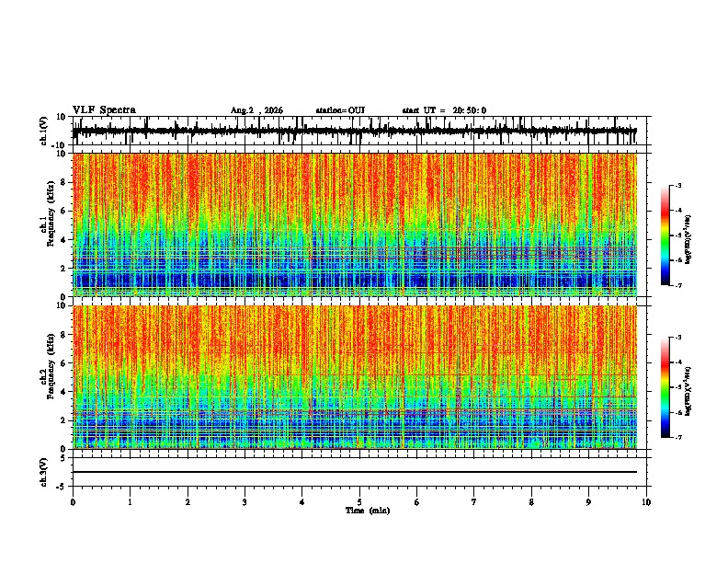Click time axis tick label '3'
This screenshot has height=563, width=728.
[245, 502]
